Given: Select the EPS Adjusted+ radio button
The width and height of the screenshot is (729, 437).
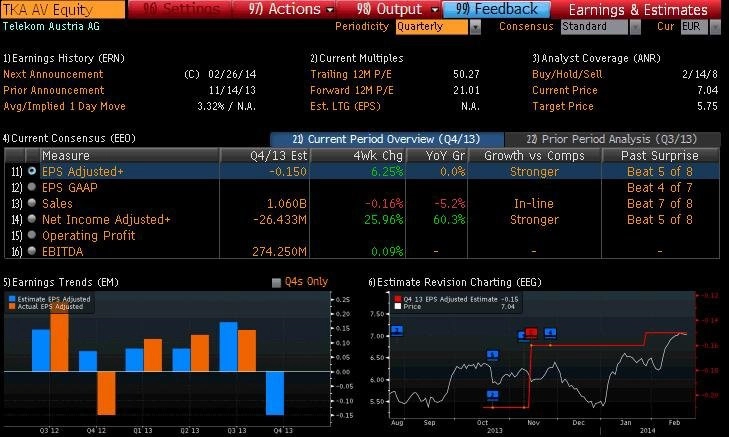Looking at the screenshot, I should [32, 171].
